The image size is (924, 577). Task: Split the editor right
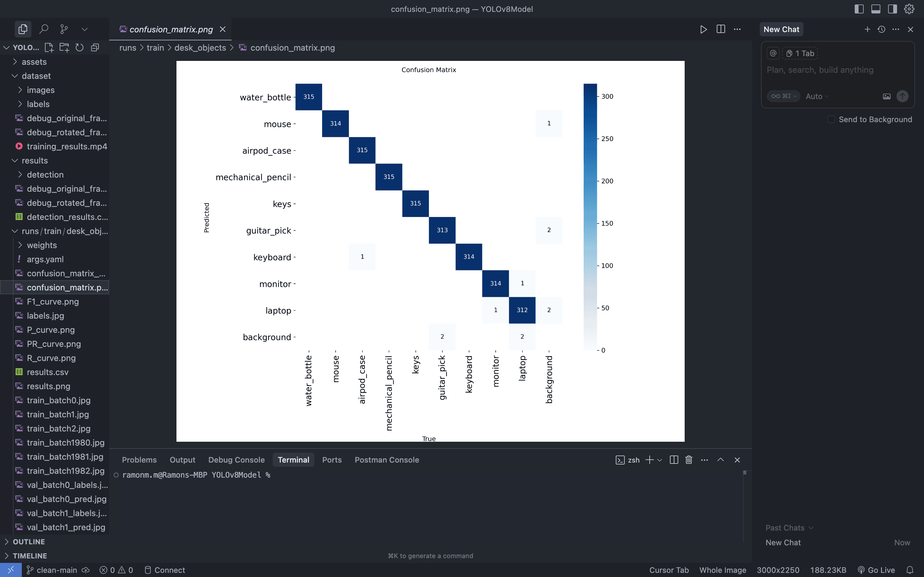click(x=721, y=29)
